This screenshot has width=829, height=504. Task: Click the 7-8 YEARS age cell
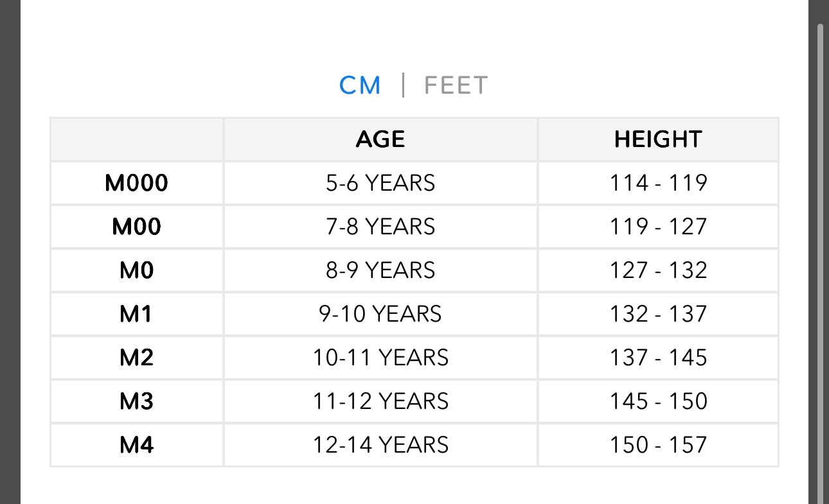[x=380, y=227]
